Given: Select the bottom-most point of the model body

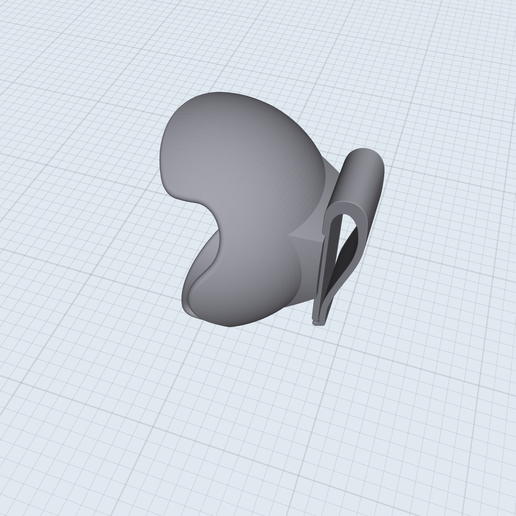Looking at the screenshot, I should coord(230,325).
